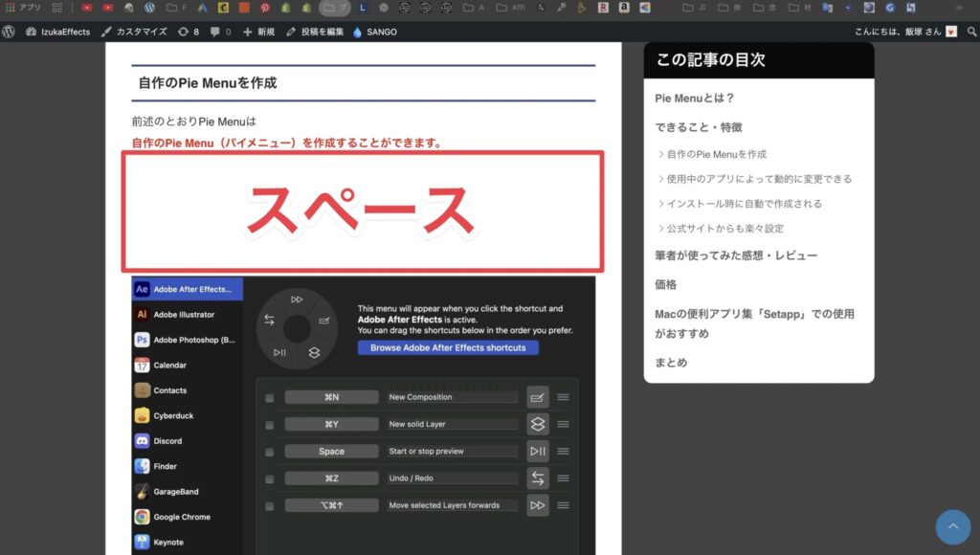
Task: Click the Discord icon in app list
Action: pos(142,441)
